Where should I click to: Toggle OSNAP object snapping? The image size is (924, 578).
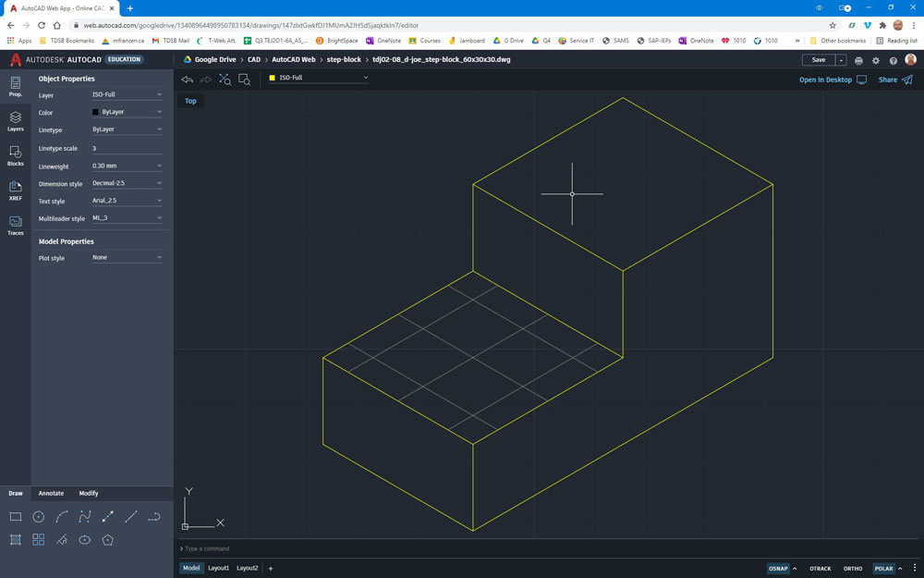pyautogui.click(x=778, y=569)
